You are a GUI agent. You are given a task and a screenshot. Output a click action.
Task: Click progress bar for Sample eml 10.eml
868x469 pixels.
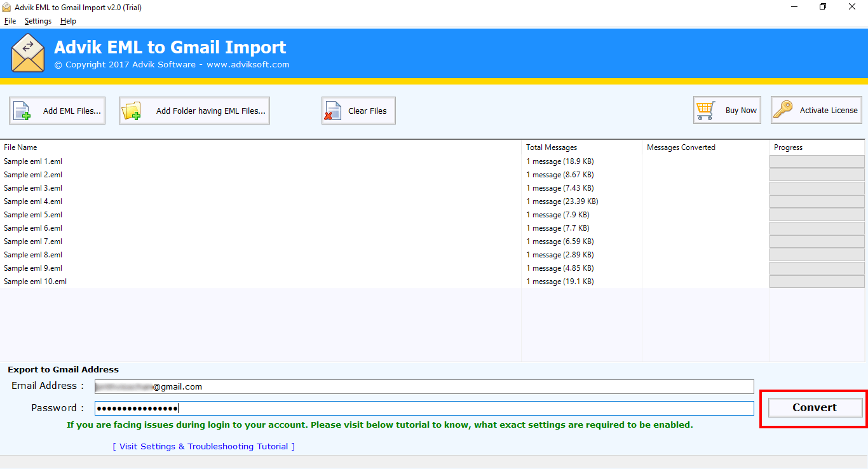pyautogui.click(x=817, y=282)
